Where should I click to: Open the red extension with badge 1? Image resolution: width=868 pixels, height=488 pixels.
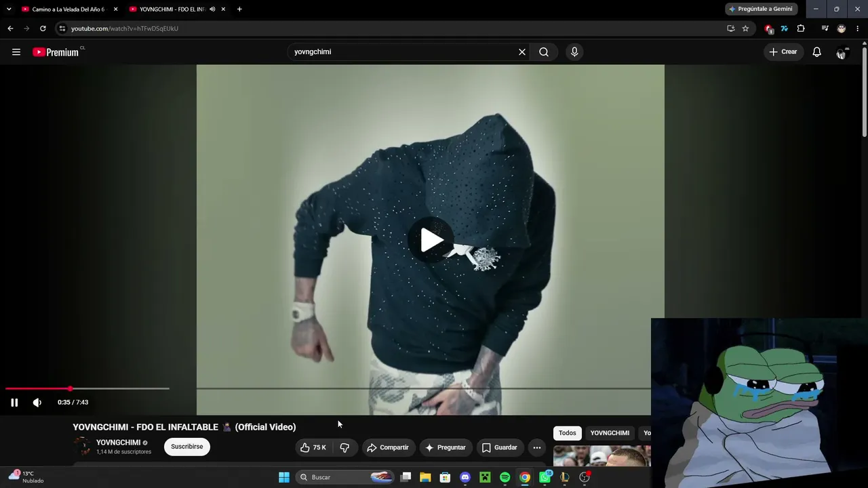pos(768,28)
